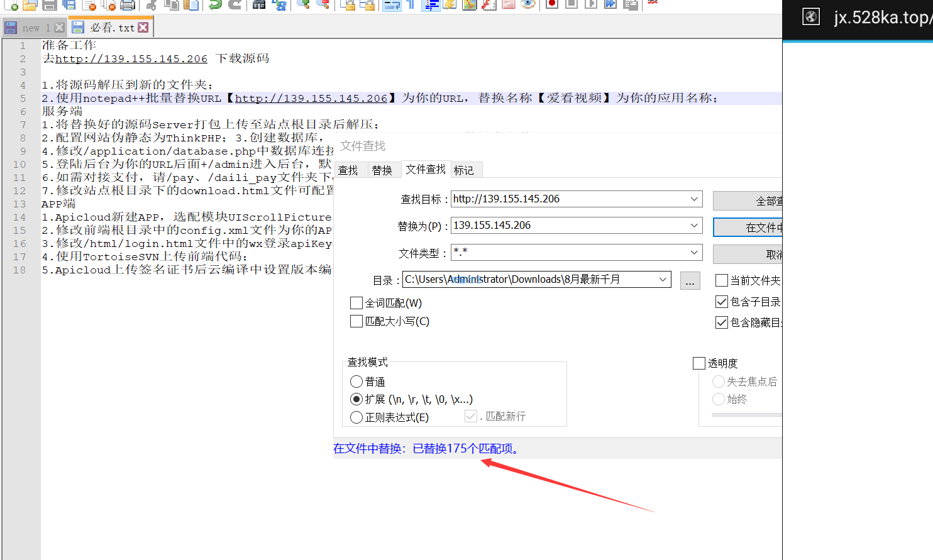Select 普通 search mode radio

(x=356, y=382)
